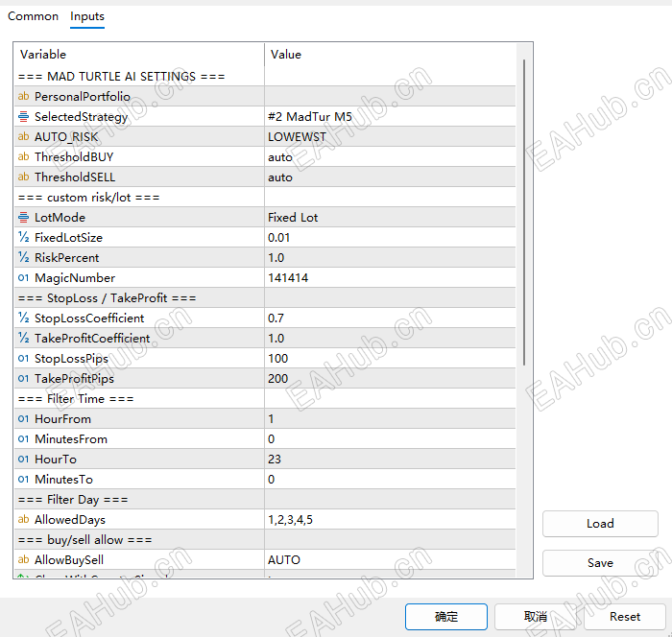Click the fraction icon beside StopLossCoefficient
The width and height of the screenshot is (672, 637).
pos(24,318)
